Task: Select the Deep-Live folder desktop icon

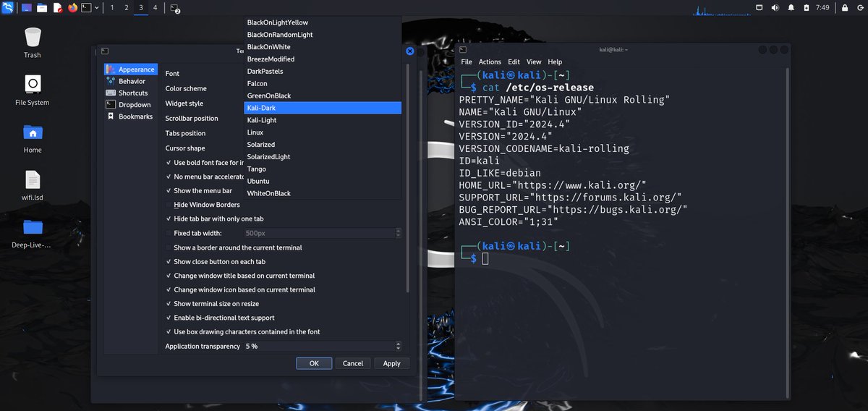Action: 33,233
